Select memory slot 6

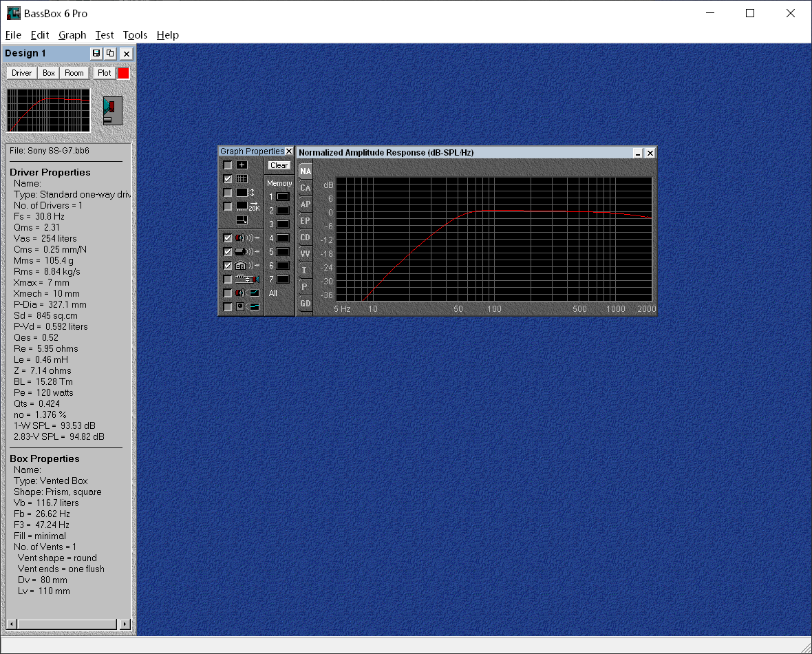click(283, 265)
